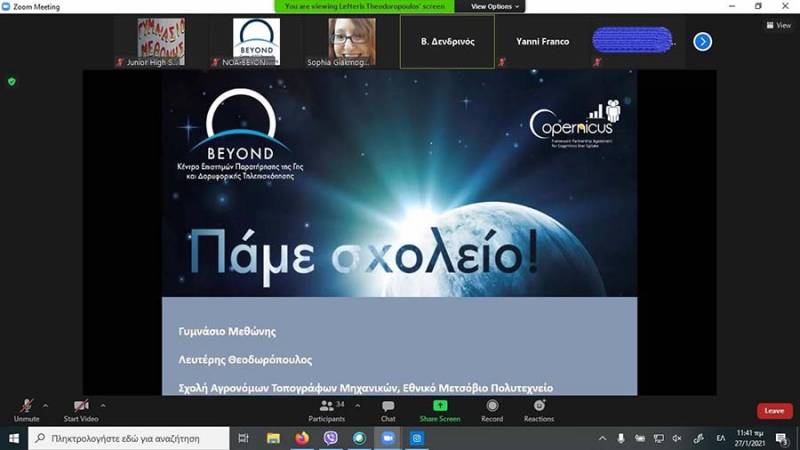Expand the View Options dropdown
Image resolution: width=800 pixels, height=450 pixels.
point(495,6)
